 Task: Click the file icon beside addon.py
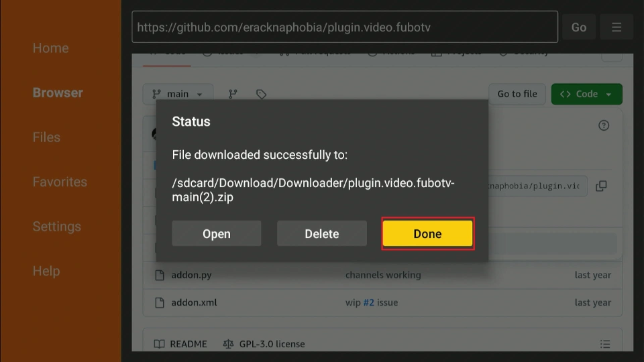(x=160, y=275)
